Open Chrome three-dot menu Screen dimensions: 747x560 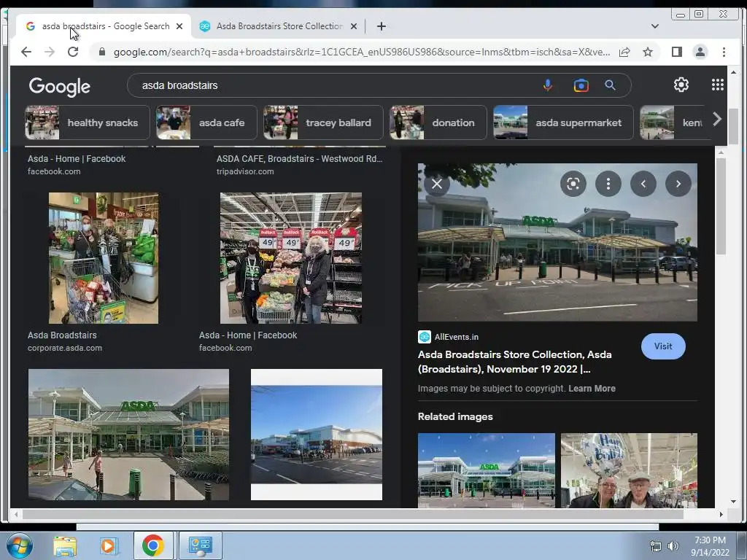tap(724, 52)
